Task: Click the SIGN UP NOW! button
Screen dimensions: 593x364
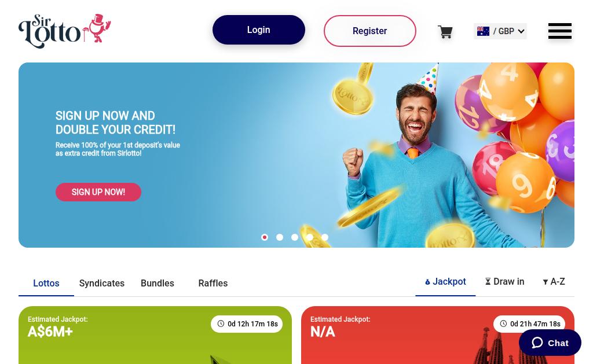Action: (x=98, y=192)
